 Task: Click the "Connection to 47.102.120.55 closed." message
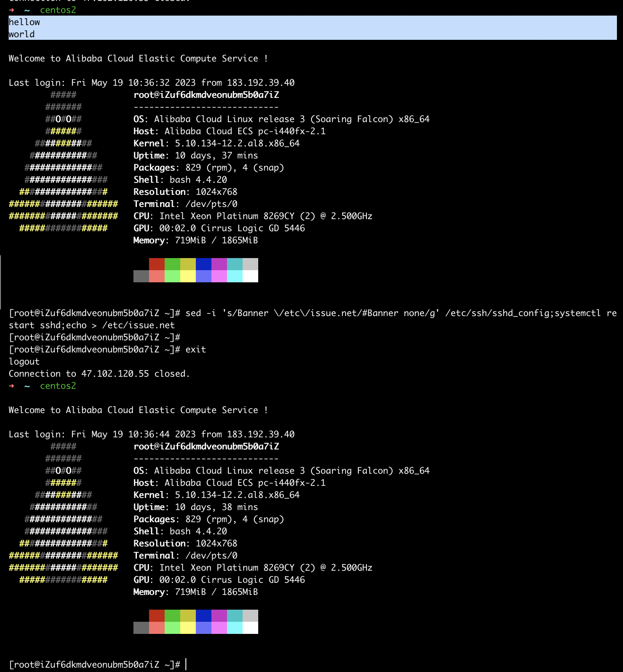tap(99, 374)
